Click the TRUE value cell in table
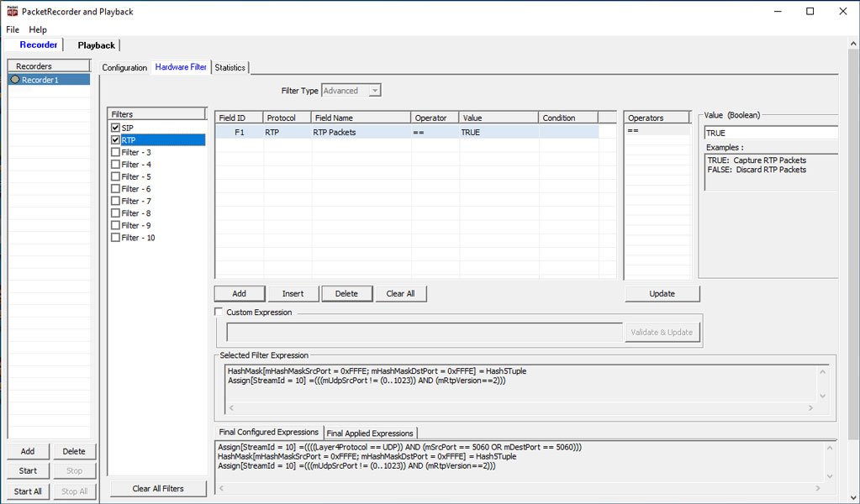This screenshot has width=860, height=504. [499, 132]
